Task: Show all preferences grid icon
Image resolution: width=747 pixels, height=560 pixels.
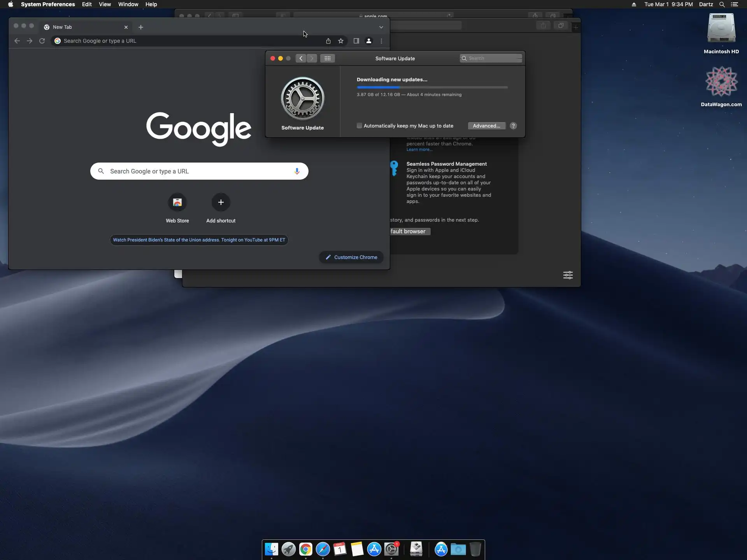Action: click(x=327, y=58)
